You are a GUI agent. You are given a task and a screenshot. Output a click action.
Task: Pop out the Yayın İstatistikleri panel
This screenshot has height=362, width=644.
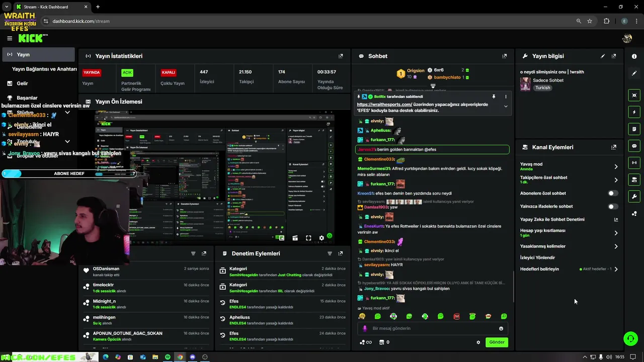coord(341,56)
